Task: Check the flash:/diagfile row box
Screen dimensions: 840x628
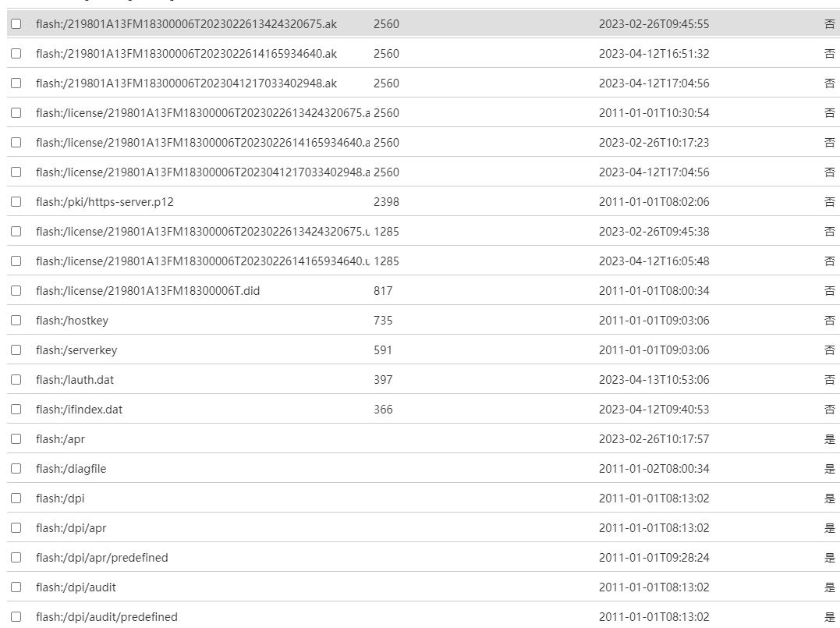Action: (x=16, y=469)
